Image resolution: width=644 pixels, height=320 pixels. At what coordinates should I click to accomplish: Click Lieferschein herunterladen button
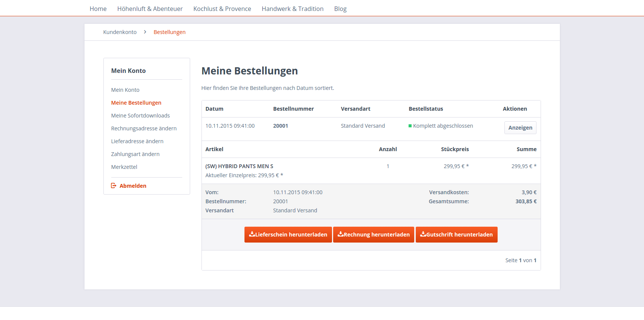pos(288,235)
